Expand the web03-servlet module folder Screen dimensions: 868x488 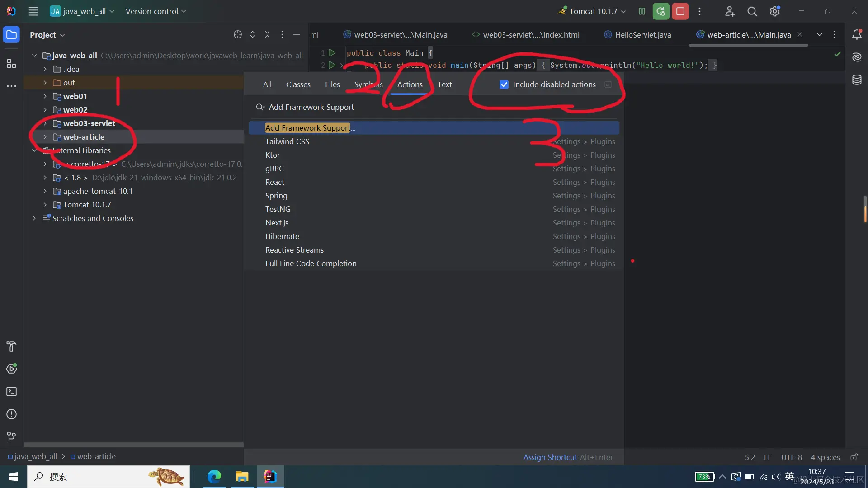click(x=45, y=123)
